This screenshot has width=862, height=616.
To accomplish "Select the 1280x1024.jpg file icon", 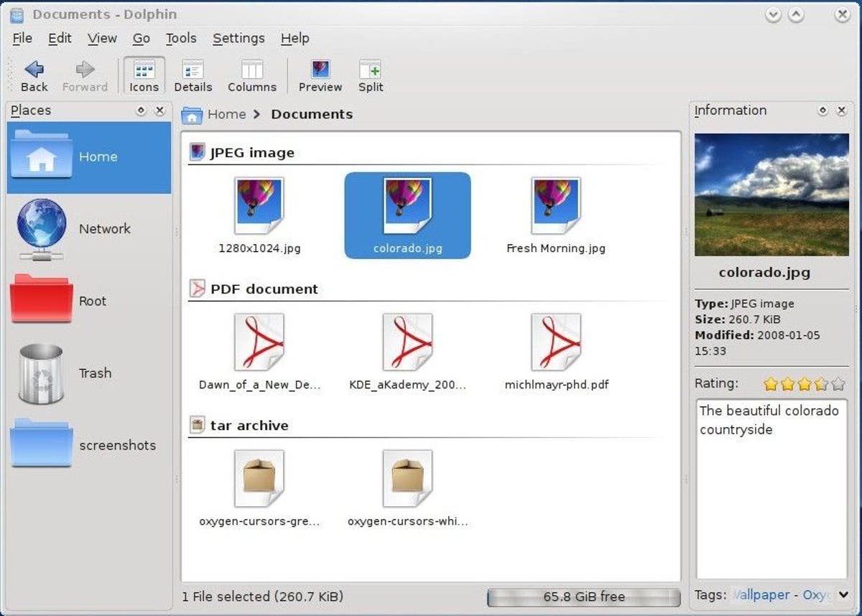I will click(x=259, y=206).
